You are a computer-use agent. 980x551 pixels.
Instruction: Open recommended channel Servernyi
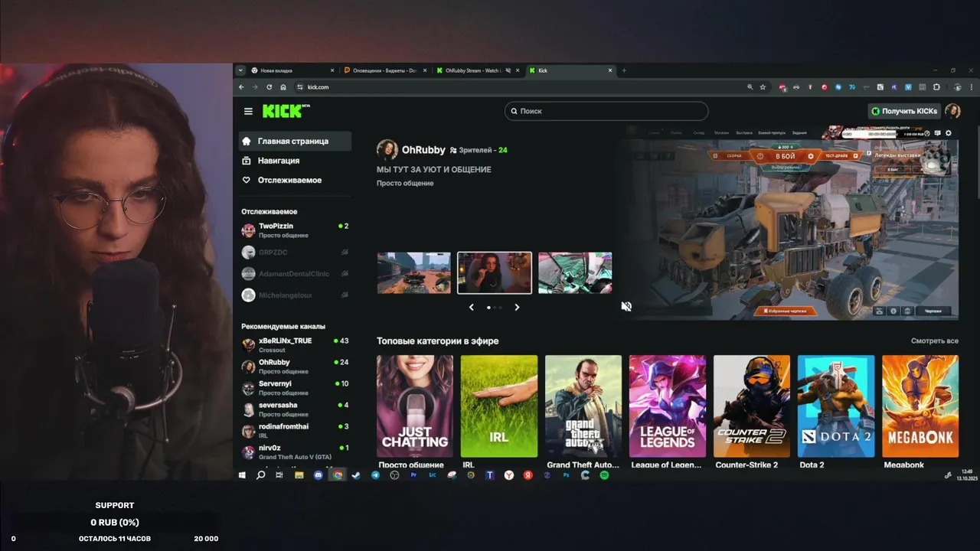click(x=295, y=388)
